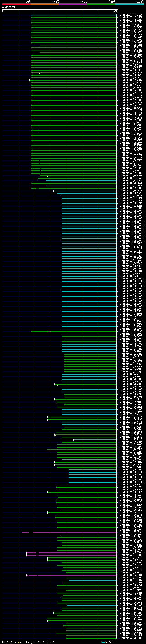146x644 pixels.
Task: Select the AV638285 query sequence label
Action: click(8, 7)
